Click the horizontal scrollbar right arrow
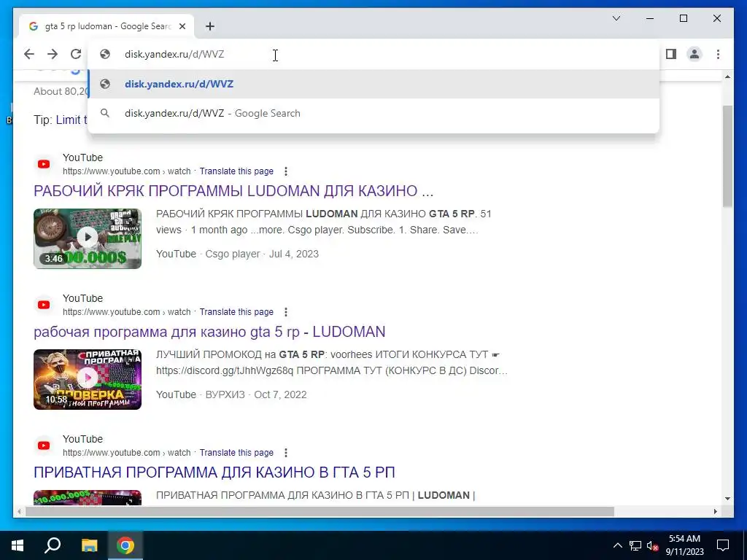 click(x=715, y=512)
